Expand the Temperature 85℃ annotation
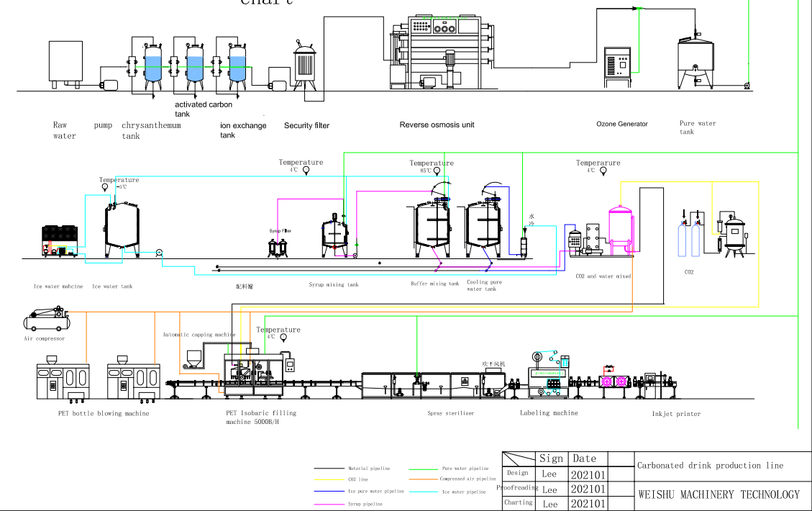Screen dimensions: 812x511 pos(431,166)
